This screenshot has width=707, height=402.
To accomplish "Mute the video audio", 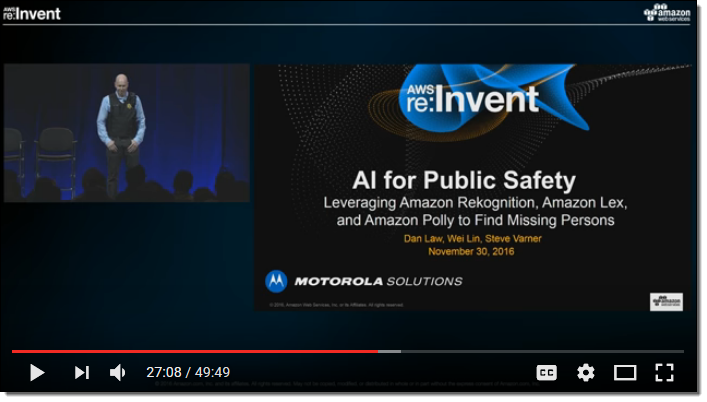I will pyautogui.click(x=118, y=373).
